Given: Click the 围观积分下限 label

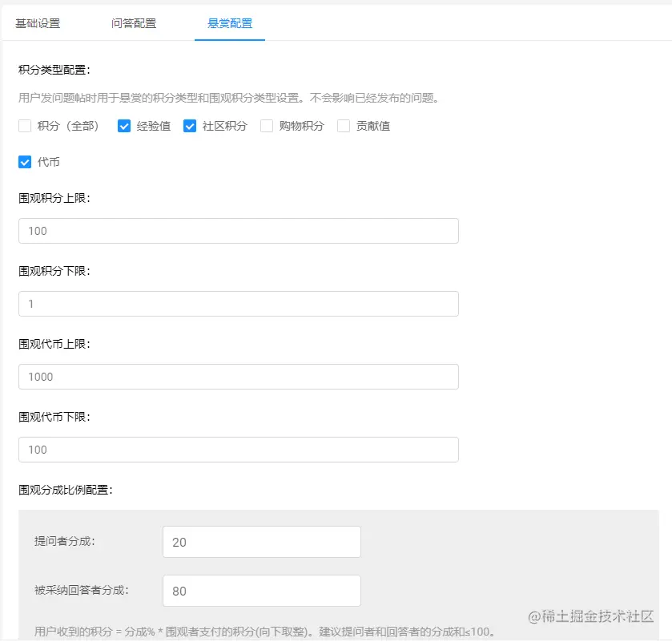Looking at the screenshot, I should point(54,271).
